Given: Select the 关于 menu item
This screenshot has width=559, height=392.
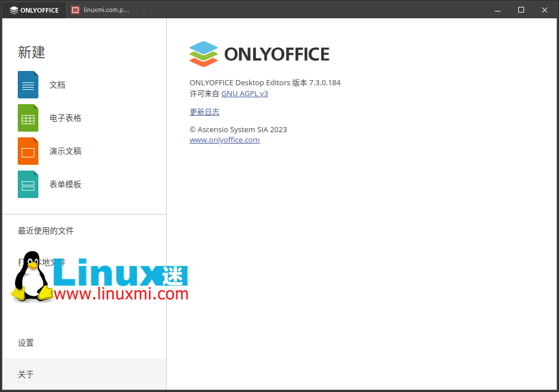Looking at the screenshot, I should 84,374.
